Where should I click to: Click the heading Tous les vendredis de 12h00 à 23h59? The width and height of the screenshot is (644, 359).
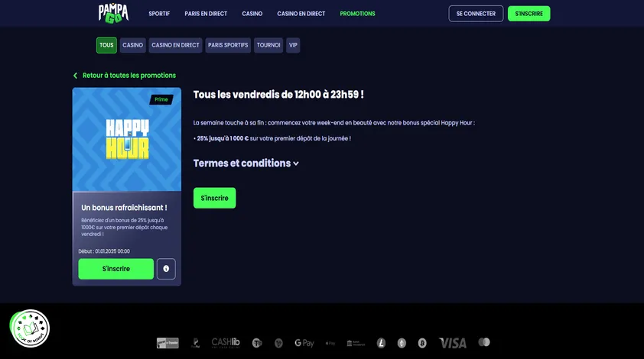278,95
